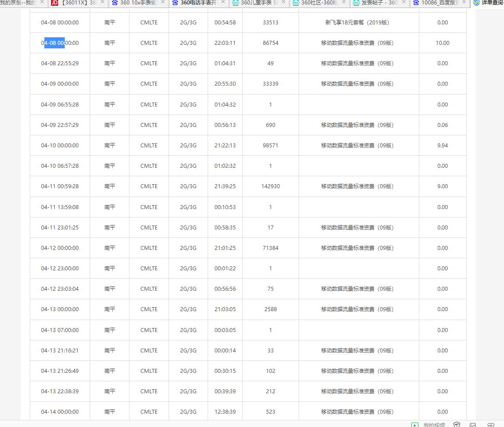Close the 发表帖子 tab

[x=404, y=2]
